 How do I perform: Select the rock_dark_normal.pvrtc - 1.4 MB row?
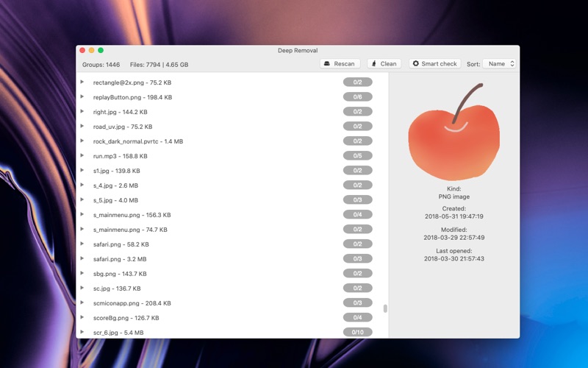(x=232, y=141)
